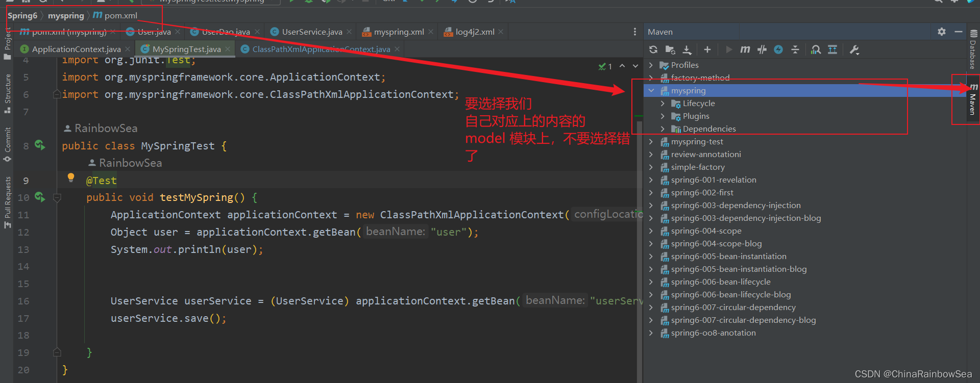Open the Maven side tab
The image size is (980, 383).
point(973,99)
